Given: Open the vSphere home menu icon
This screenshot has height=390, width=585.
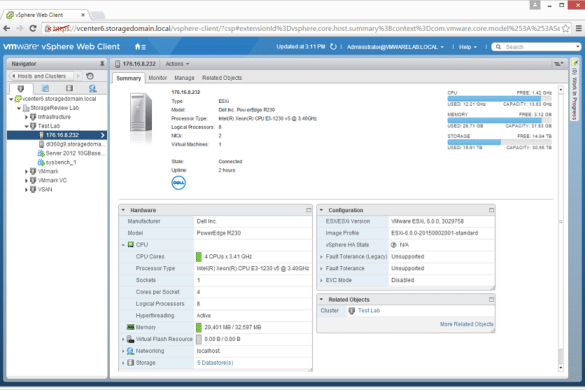Looking at the screenshot, I should [x=140, y=47].
